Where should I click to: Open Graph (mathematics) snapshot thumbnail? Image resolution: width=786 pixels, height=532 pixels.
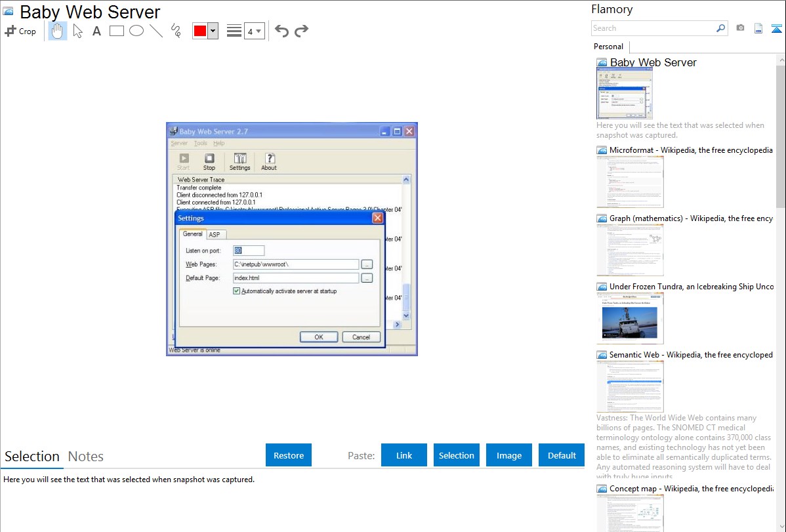(x=630, y=250)
